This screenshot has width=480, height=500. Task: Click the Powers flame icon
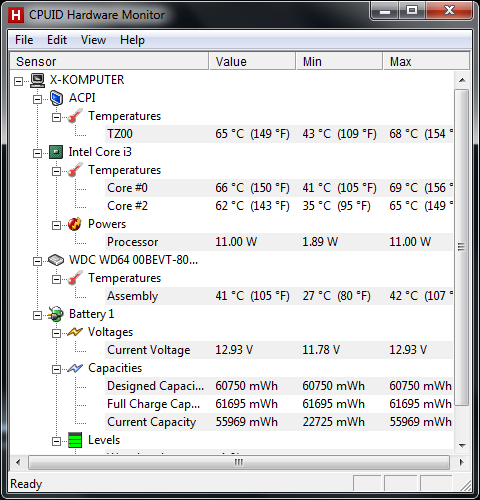coord(75,224)
